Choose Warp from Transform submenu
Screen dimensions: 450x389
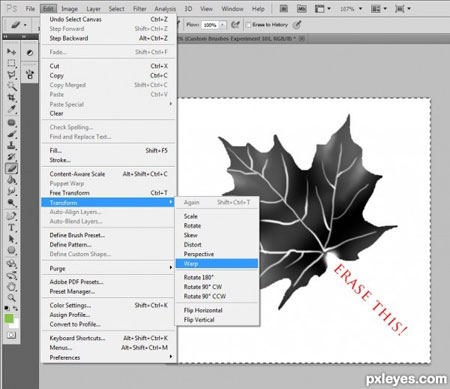click(217, 264)
